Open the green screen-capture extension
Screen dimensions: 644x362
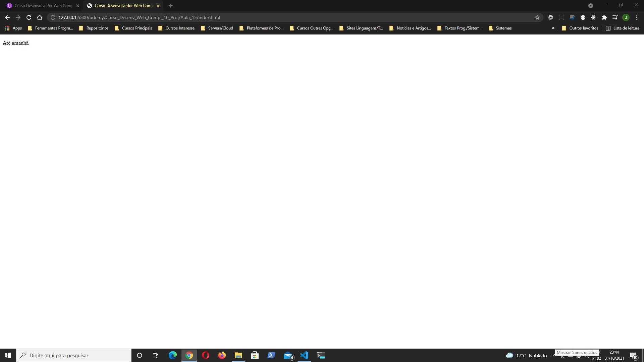(x=561, y=17)
